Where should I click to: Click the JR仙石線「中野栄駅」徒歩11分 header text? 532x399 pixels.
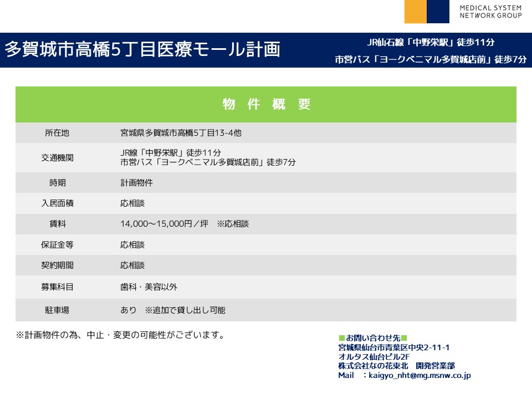(x=431, y=42)
